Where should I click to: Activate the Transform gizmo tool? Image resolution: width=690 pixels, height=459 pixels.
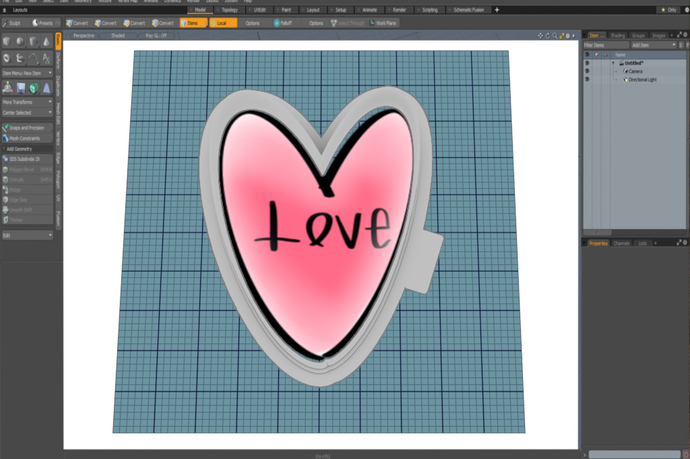point(7,88)
